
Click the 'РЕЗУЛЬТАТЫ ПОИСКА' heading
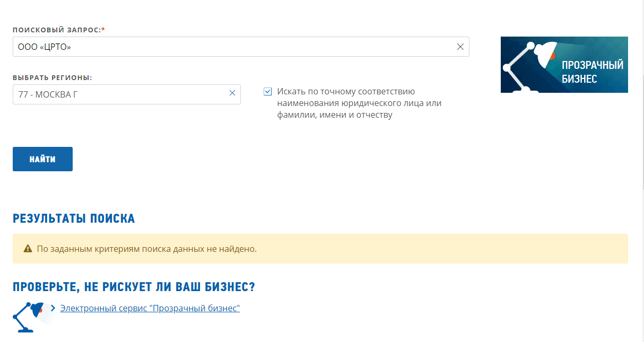(x=74, y=218)
